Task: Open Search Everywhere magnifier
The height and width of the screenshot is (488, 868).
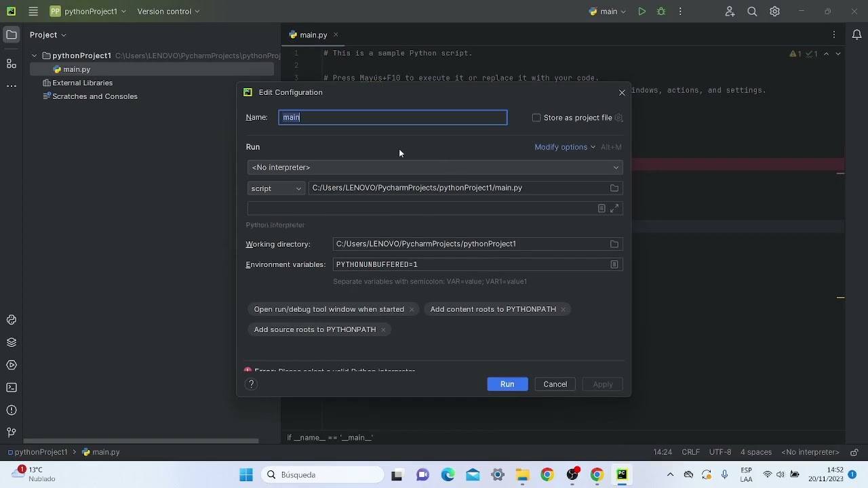Action: coord(752,12)
